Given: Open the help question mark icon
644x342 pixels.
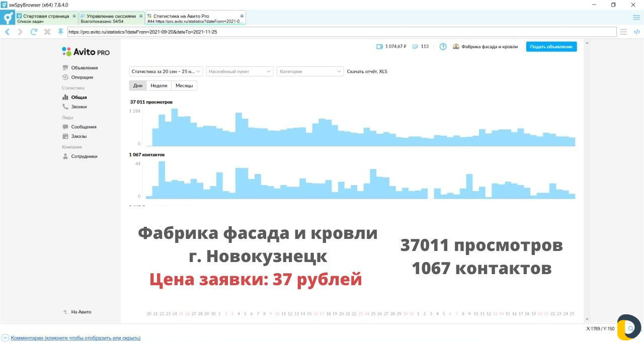Looking at the screenshot, I should tap(443, 47).
